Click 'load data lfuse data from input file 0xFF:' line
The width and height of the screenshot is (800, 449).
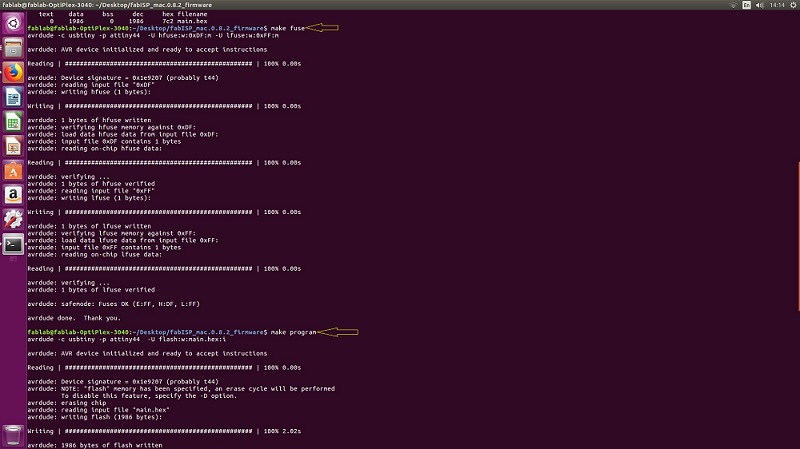coord(123,240)
